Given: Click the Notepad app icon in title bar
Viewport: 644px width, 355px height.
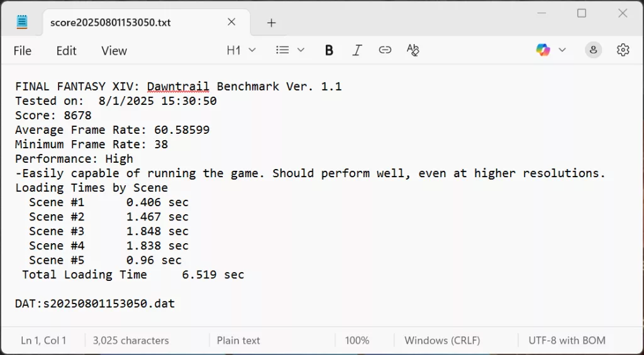Looking at the screenshot, I should tap(22, 22).
